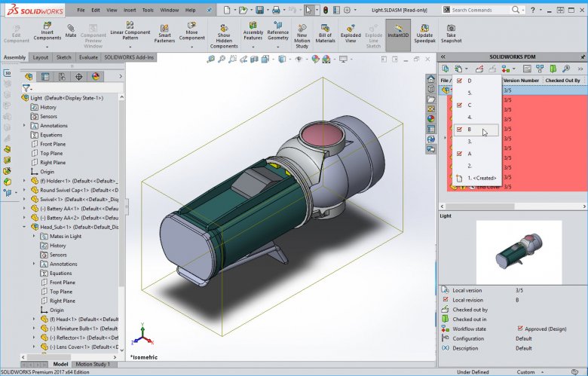Expand the Holder<1> component

pyautogui.click(x=25, y=181)
